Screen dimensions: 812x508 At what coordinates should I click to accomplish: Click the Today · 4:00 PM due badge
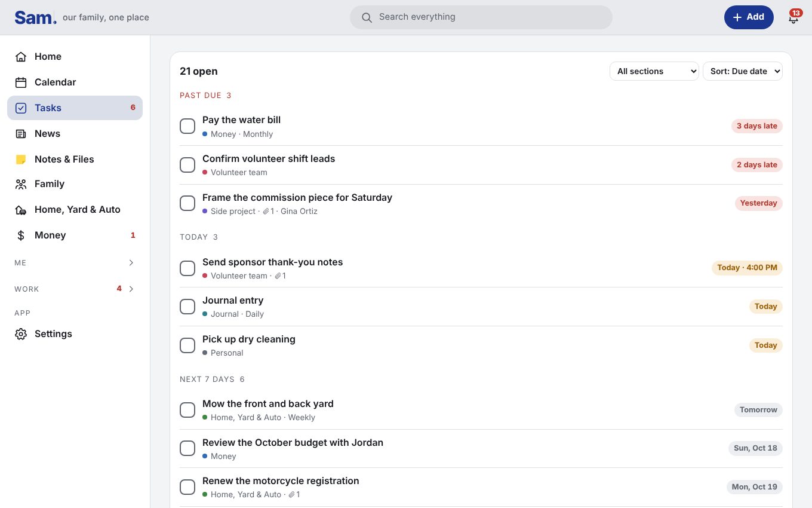(747, 268)
